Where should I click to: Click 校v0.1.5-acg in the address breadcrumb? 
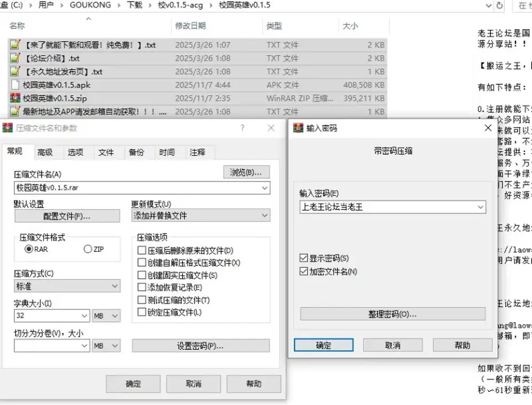point(180,5)
